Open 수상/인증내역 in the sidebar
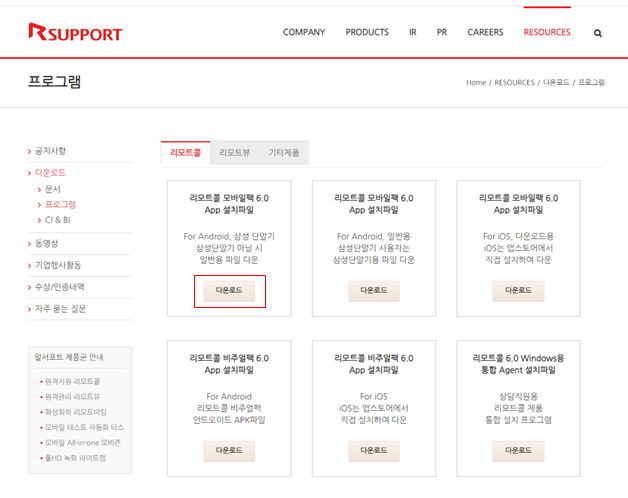 coord(60,287)
